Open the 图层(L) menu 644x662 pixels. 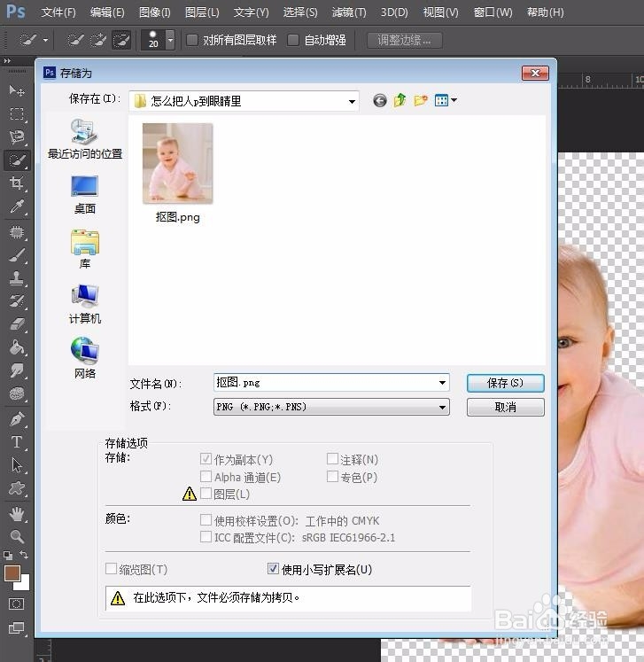(x=202, y=12)
